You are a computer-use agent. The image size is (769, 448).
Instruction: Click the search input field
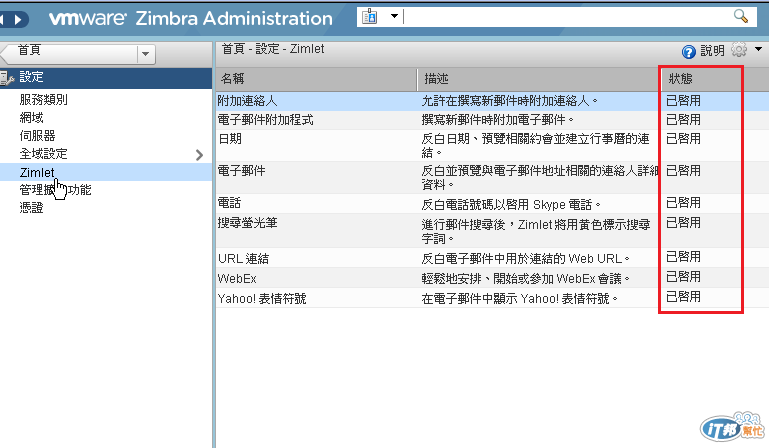(x=566, y=17)
